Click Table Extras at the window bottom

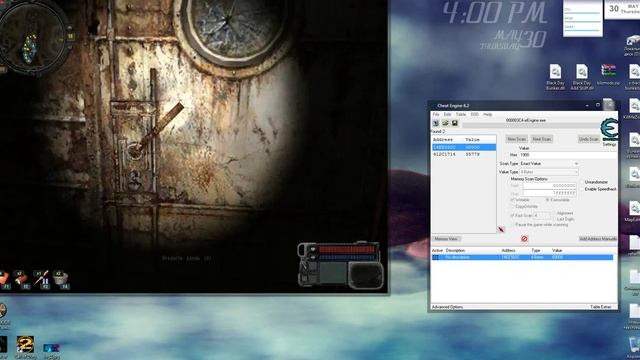click(x=601, y=307)
